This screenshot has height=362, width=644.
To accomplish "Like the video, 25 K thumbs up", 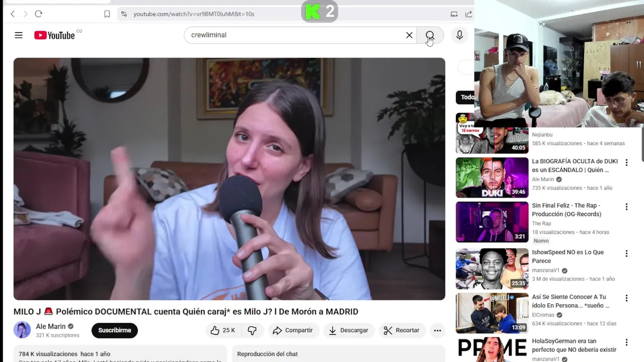I will [223, 330].
